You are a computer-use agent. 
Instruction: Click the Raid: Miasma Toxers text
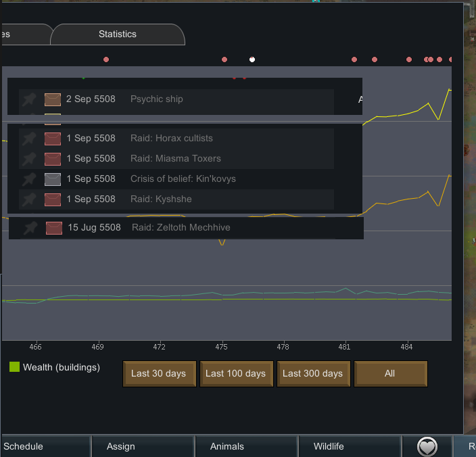pos(176,159)
